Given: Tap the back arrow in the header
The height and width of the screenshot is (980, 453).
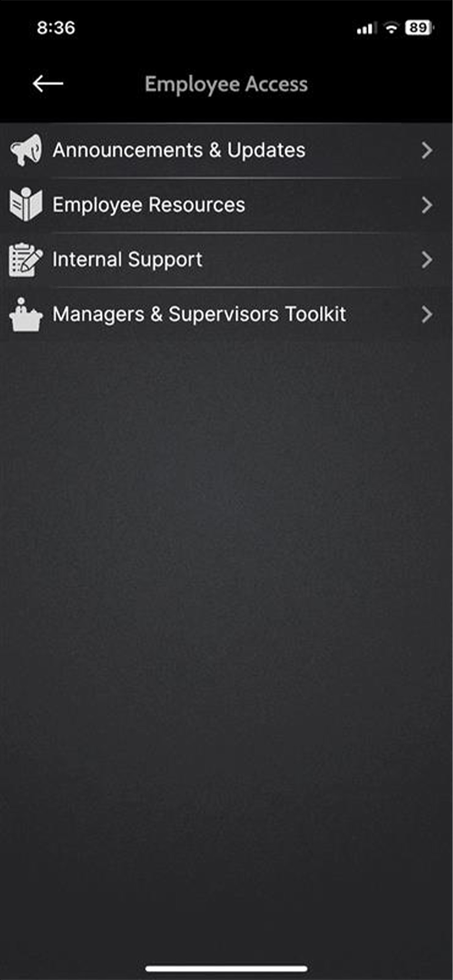Looking at the screenshot, I should click(x=48, y=84).
